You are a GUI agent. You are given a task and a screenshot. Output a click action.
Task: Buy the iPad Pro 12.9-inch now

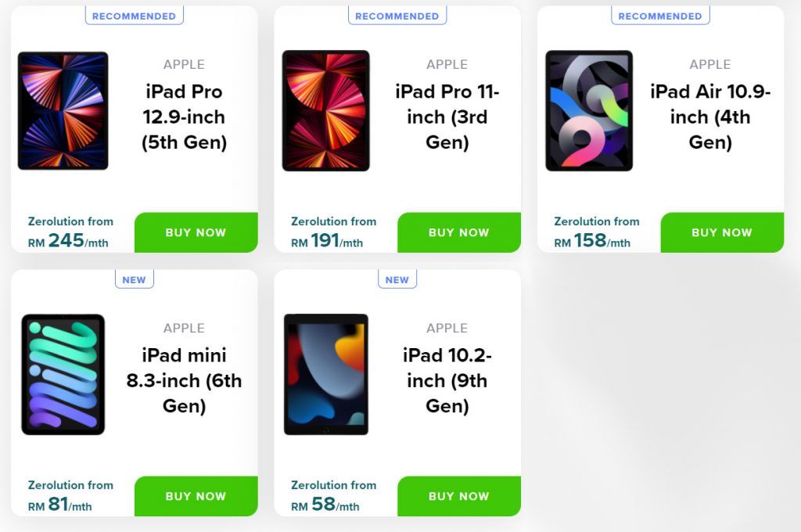tap(196, 232)
